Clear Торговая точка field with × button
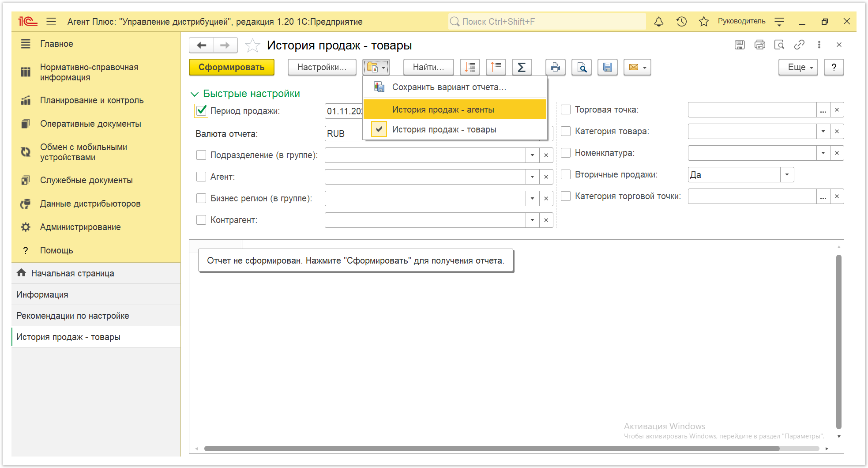868x468 pixels. point(837,109)
